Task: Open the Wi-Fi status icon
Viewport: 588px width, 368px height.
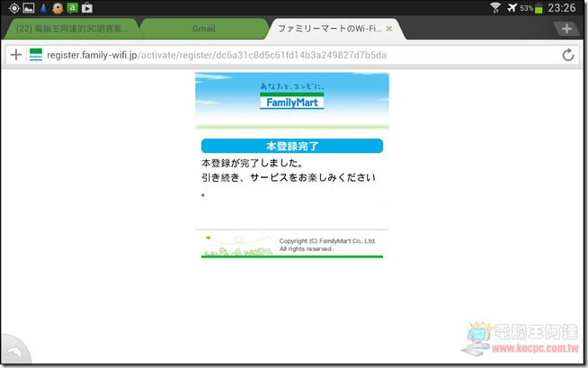Action: coord(495,7)
